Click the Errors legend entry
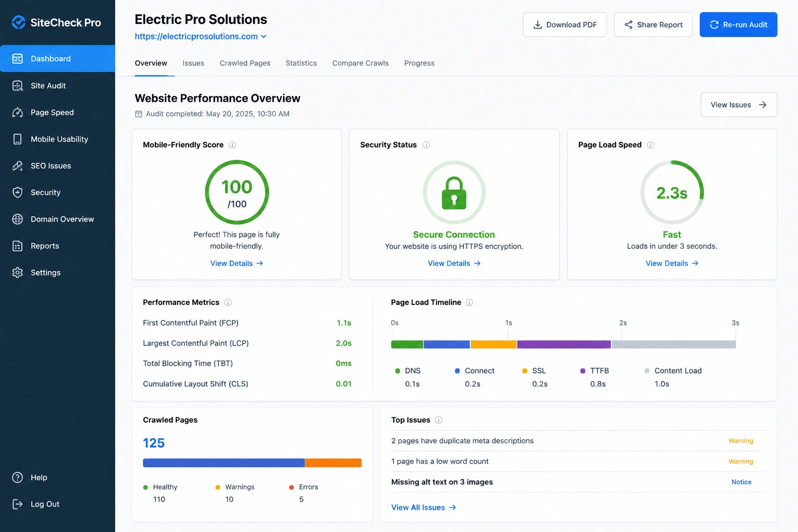Image resolution: width=798 pixels, height=532 pixels. [304, 493]
